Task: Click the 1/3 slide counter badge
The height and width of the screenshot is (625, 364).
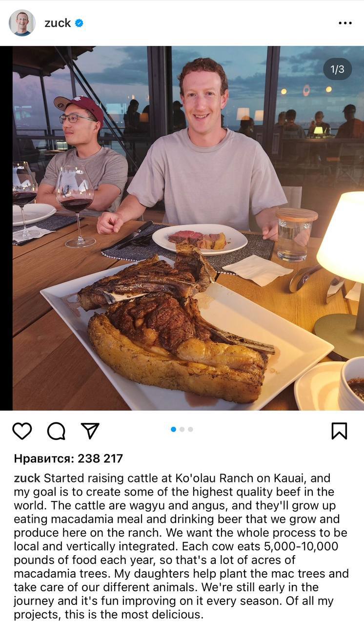Action: pyautogui.click(x=338, y=69)
